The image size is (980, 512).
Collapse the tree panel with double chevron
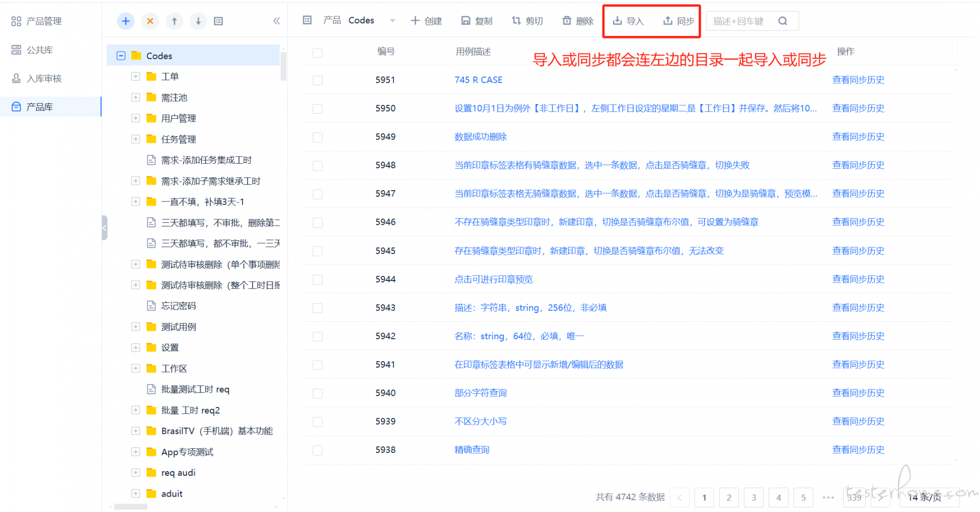pos(277,21)
